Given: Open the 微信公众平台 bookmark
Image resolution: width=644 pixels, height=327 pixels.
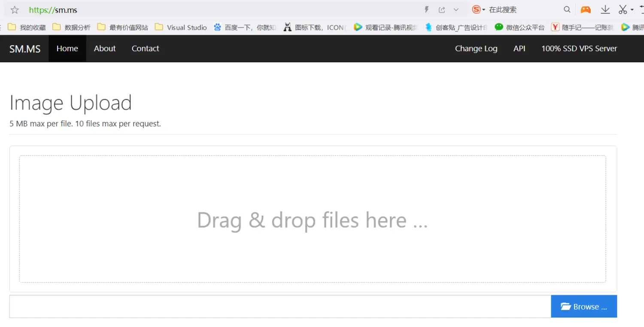Looking at the screenshot, I should pyautogui.click(x=519, y=27).
